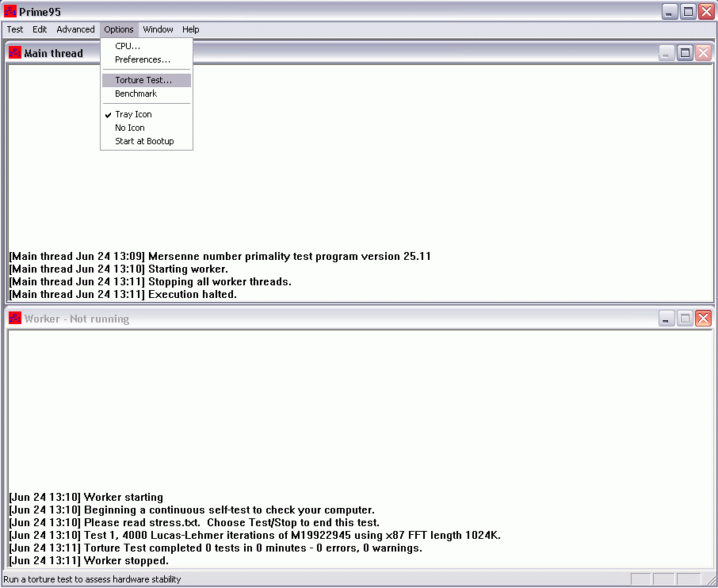The height and width of the screenshot is (588, 718).
Task: Maximize the Prime95 main window
Action: 688,11
